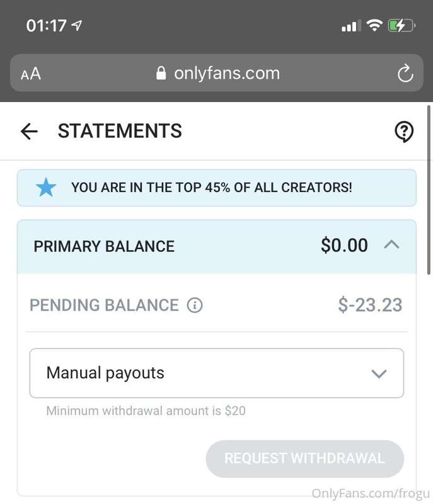Tap the padlock icon in address bar

coord(161,73)
